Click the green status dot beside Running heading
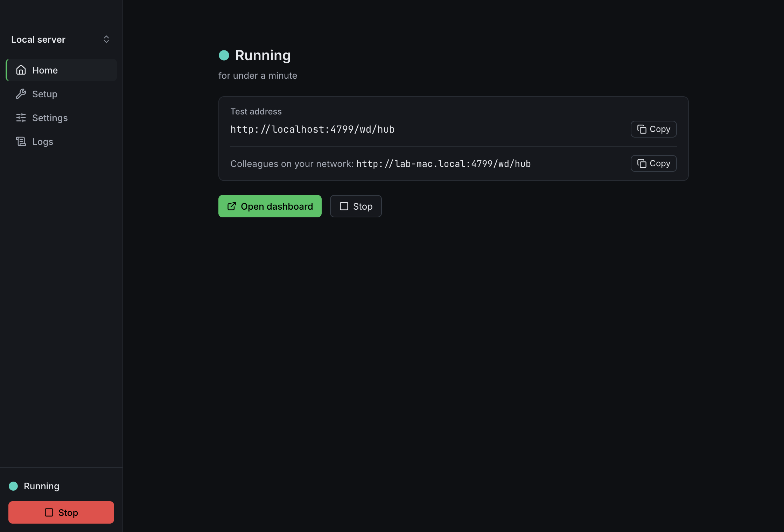Screen dimensions: 784x532 [224, 55]
